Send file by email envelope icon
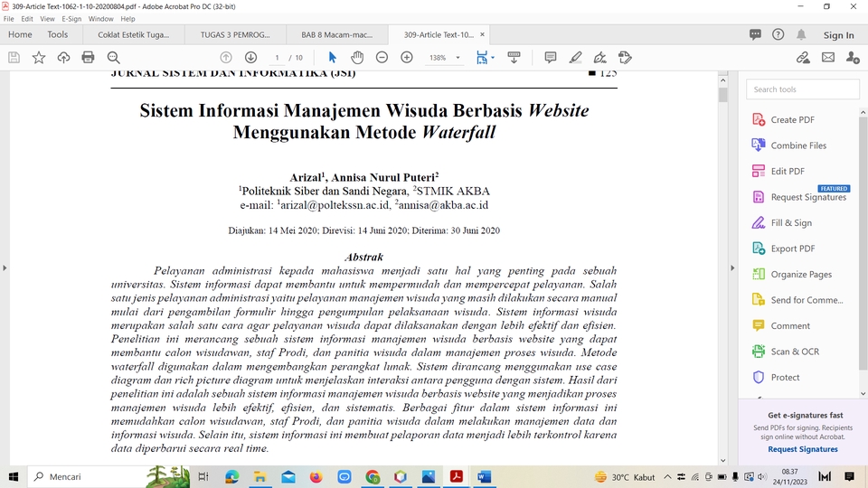 (828, 58)
